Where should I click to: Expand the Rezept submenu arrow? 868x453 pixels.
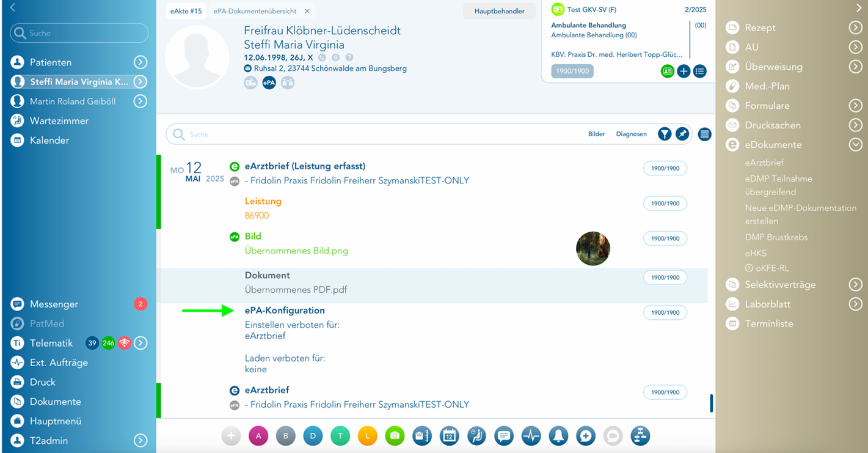tap(855, 28)
